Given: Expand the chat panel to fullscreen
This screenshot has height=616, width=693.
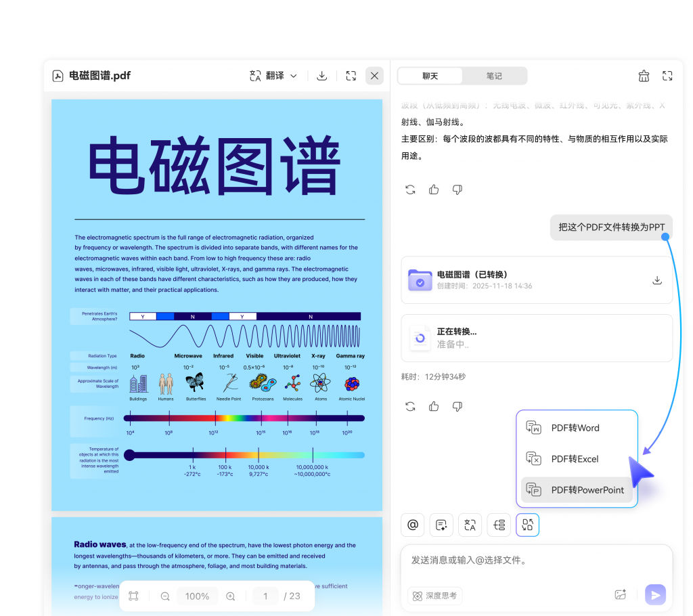Looking at the screenshot, I should 667,76.
